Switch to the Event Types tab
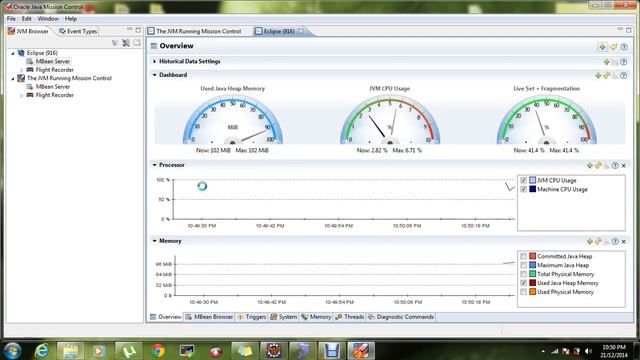 point(78,31)
